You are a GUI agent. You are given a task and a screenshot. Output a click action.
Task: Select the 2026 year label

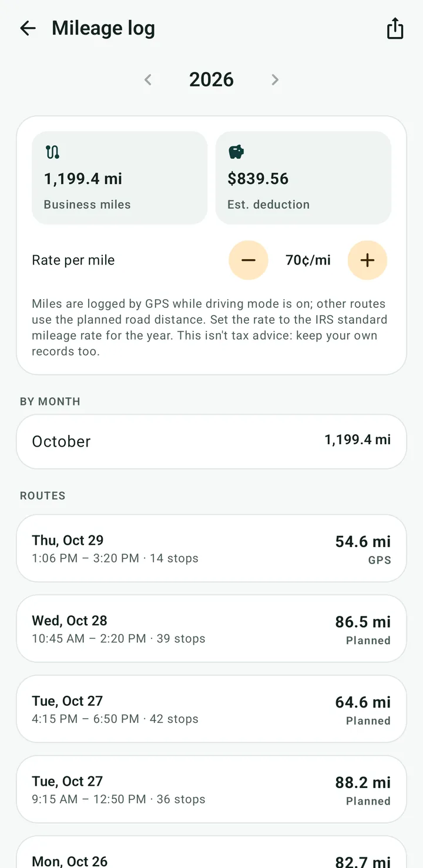[x=211, y=79]
